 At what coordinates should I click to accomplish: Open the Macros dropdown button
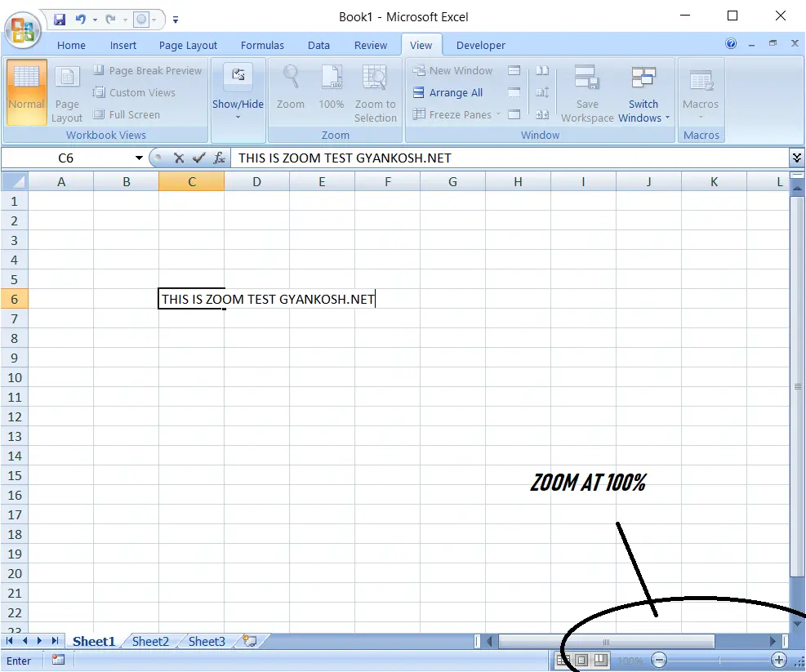coord(701,93)
